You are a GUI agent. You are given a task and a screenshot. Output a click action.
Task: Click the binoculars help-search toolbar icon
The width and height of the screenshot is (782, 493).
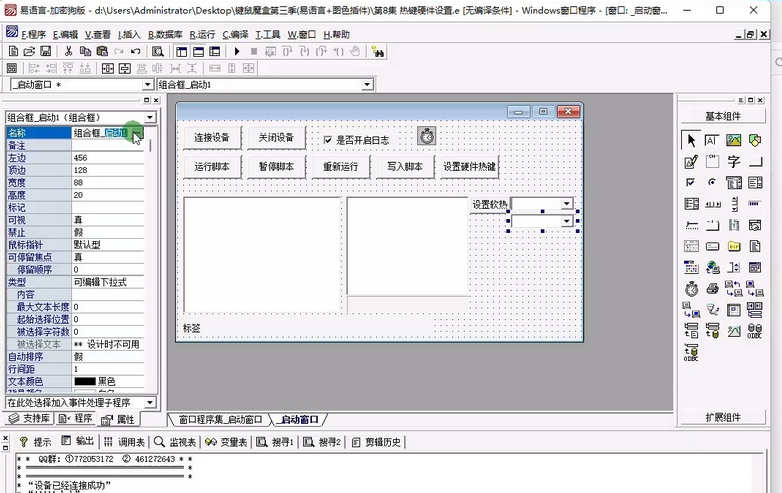[x=378, y=51]
